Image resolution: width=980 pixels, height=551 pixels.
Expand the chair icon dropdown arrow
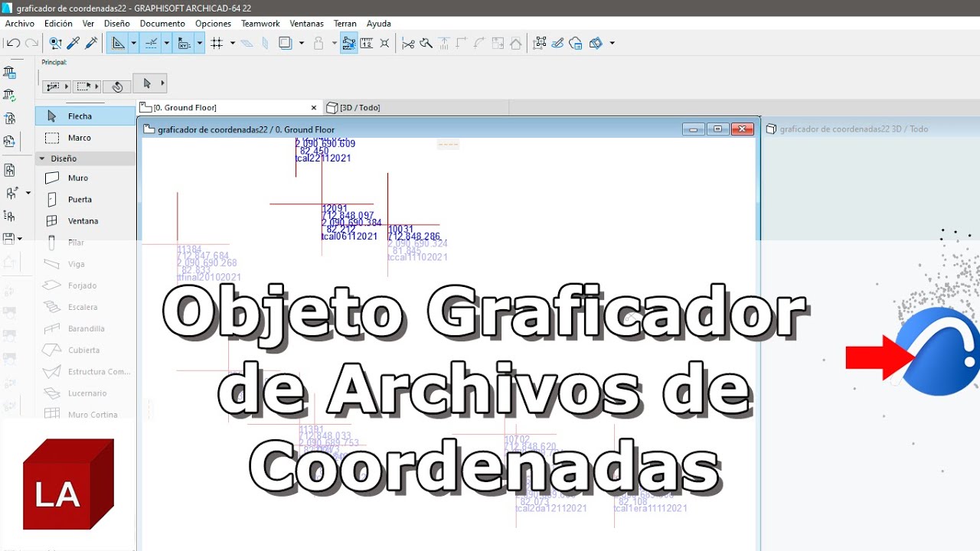click(28, 193)
